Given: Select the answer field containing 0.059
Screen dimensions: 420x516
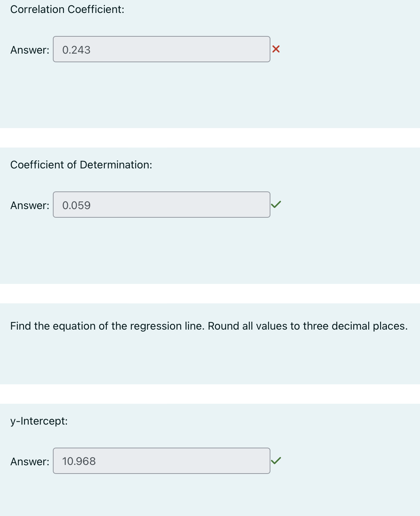Looking at the screenshot, I should (161, 205).
